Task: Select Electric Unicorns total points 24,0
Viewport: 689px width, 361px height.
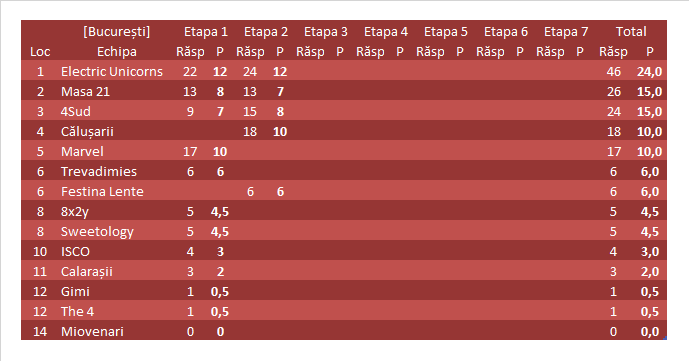Action: pyautogui.click(x=649, y=72)
